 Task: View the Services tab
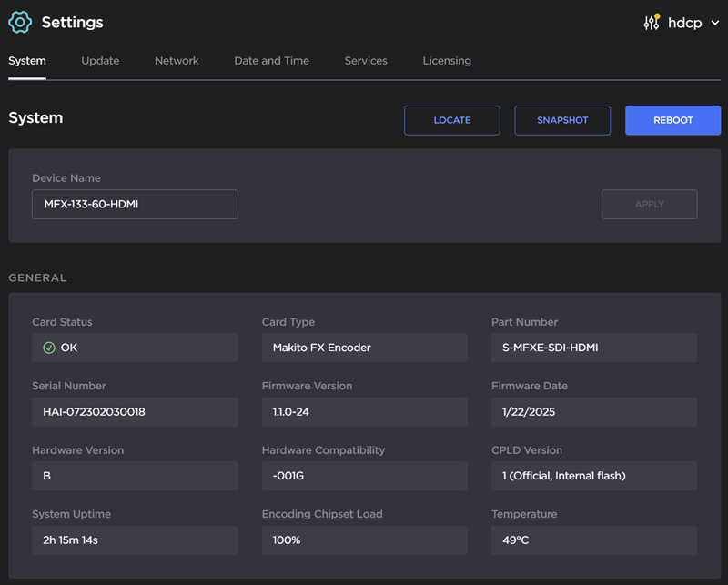click(x=366, y=61)
